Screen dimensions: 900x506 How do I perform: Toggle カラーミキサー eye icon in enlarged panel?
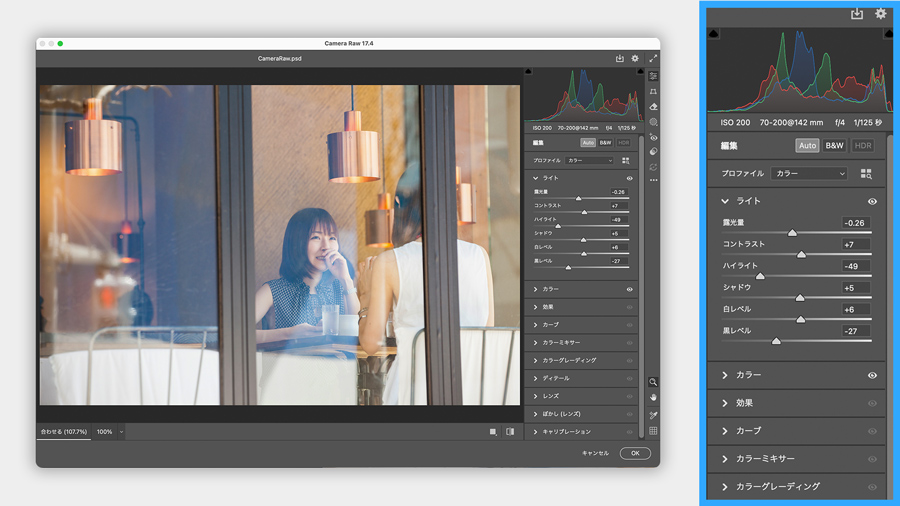(872, 459)
